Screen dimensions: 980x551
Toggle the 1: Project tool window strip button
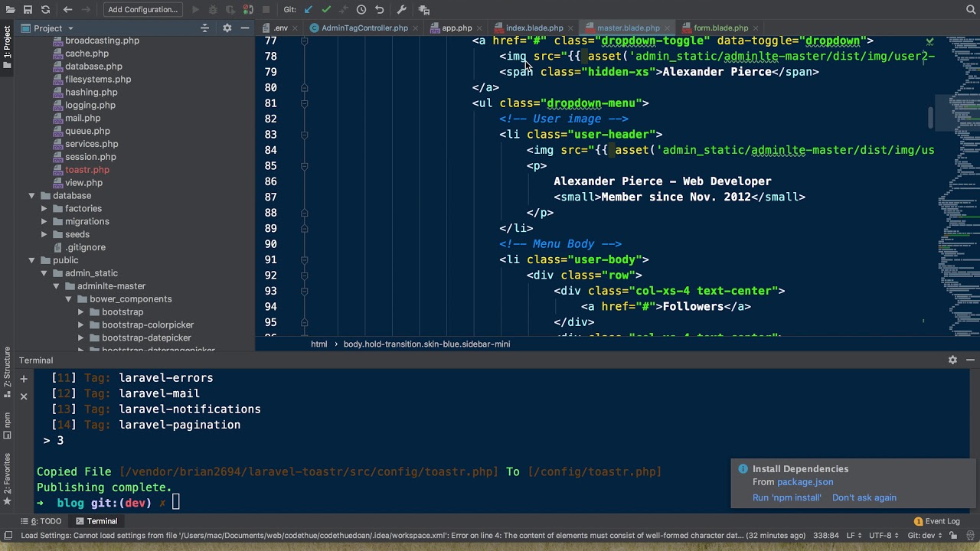7,47
